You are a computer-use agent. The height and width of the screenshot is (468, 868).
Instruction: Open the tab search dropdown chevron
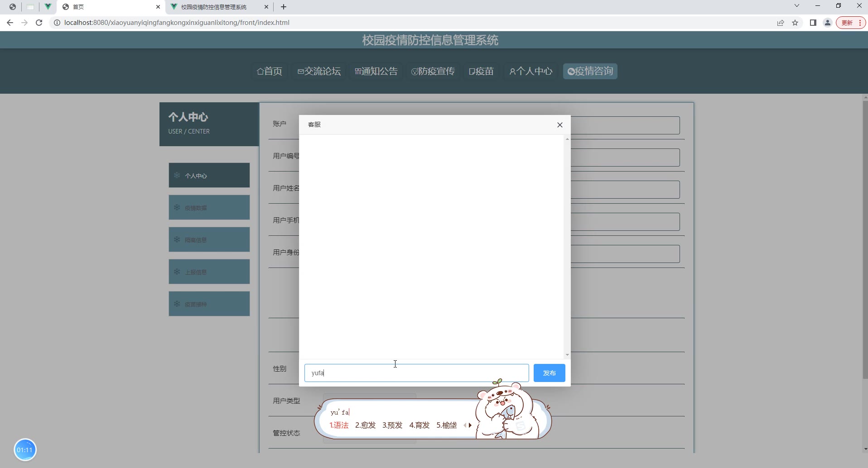tap(797, 6)
